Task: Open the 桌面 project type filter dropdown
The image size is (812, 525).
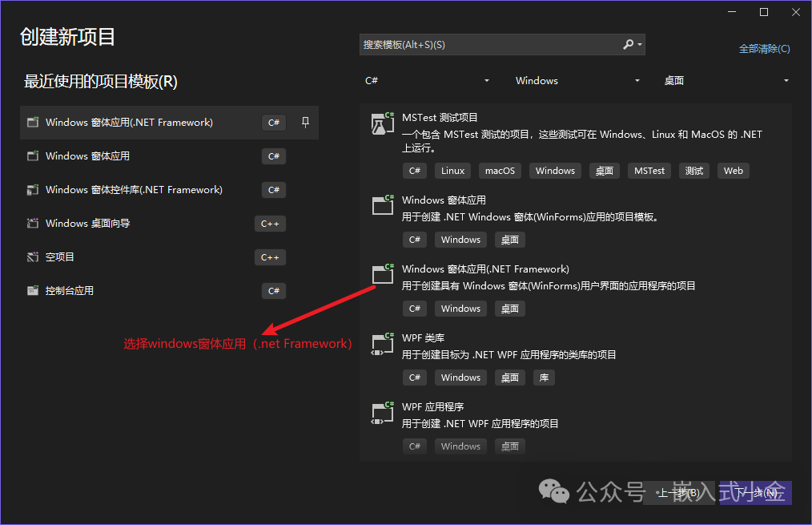Action: click(x=726, y=81)
